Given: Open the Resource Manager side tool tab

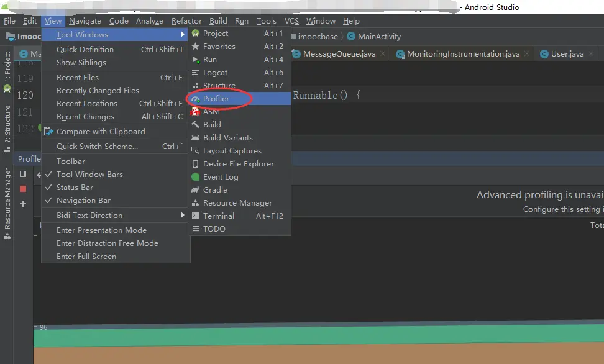Looking at the screenshot, I should coord(7,204).
